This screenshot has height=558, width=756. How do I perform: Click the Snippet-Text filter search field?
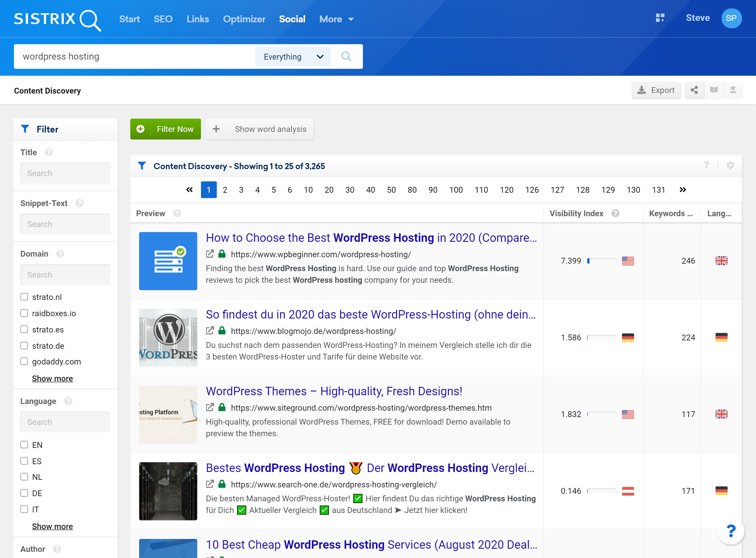pos(65,224)
